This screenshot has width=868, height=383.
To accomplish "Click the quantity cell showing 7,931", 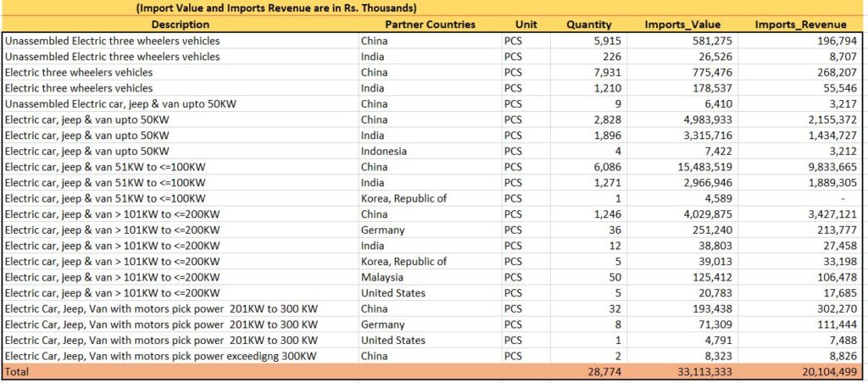I will click(x=609, y=72).
